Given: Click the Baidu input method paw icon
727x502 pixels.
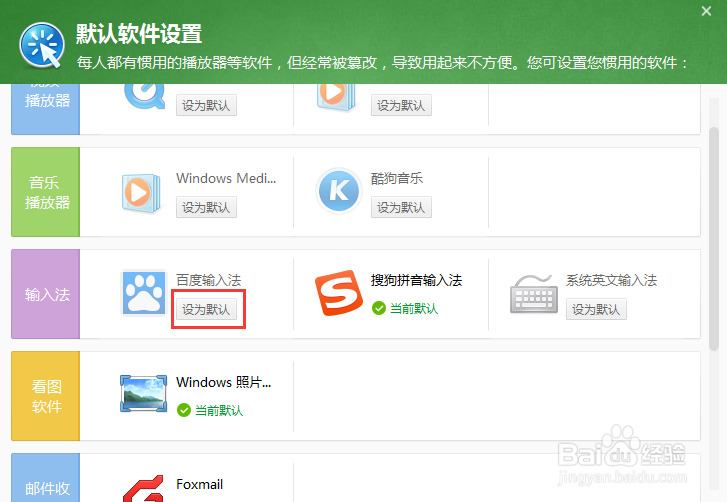Looking at the screenshot, I should click(x=144, y=293).
